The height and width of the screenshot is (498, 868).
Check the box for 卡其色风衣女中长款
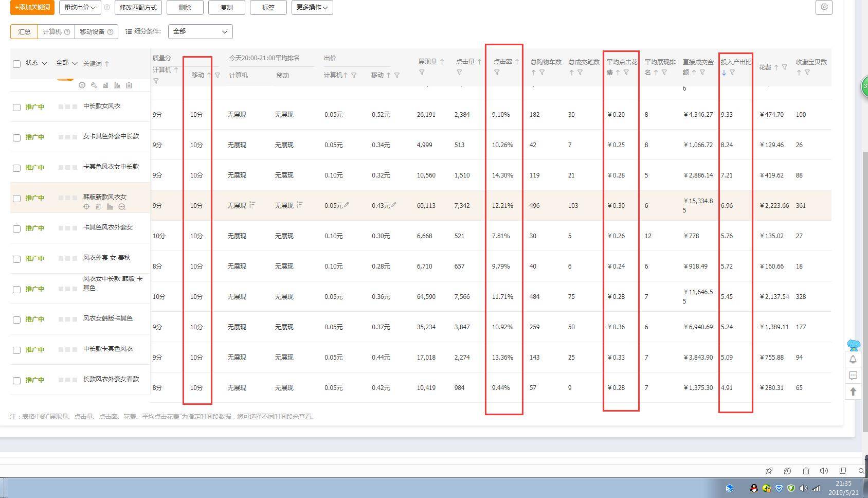(x=16, y=168)
